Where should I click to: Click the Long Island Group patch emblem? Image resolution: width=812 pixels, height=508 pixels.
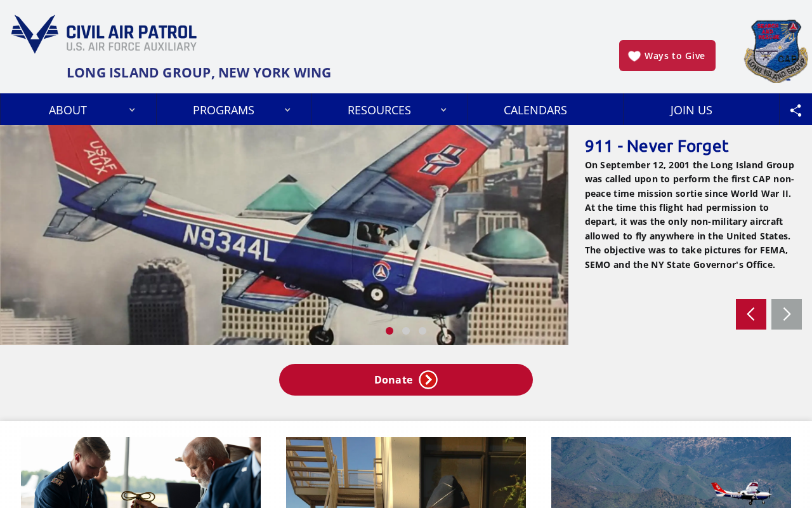click(776, 51)
